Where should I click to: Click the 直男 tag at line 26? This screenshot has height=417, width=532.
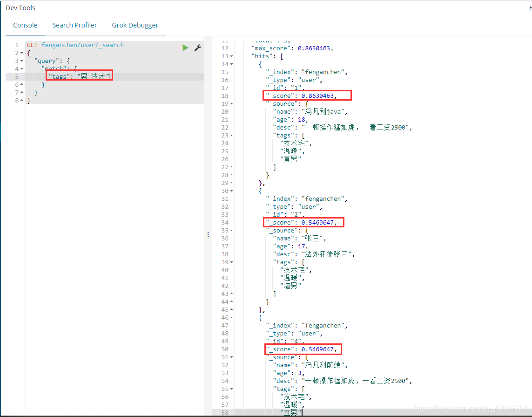[290, 159]
